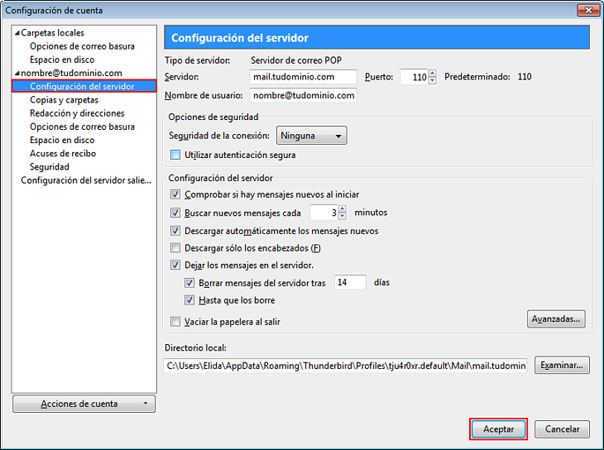The image size is (604, 450).
Task: Collapse the nombre@tudominio.com account node
Action: (x=17, y=73)
